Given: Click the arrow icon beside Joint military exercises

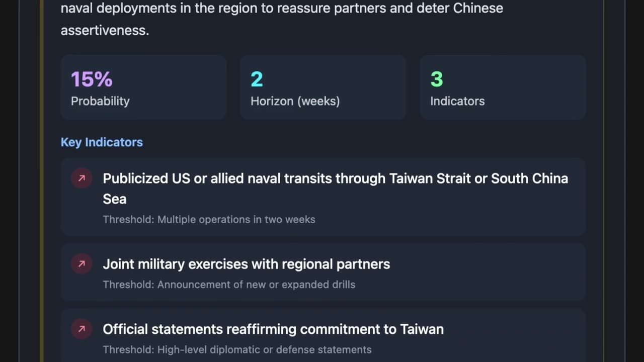Looking at the screenshot, I should (82, 264).
